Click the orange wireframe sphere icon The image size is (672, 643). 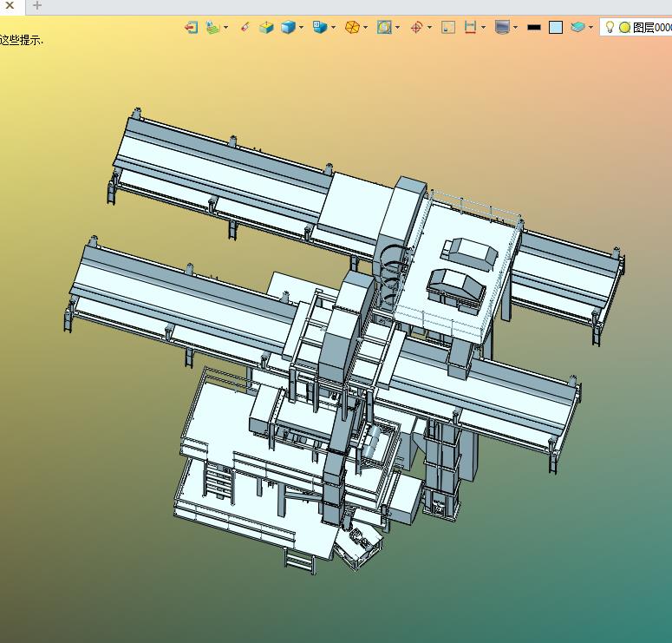tap(352, 27)
